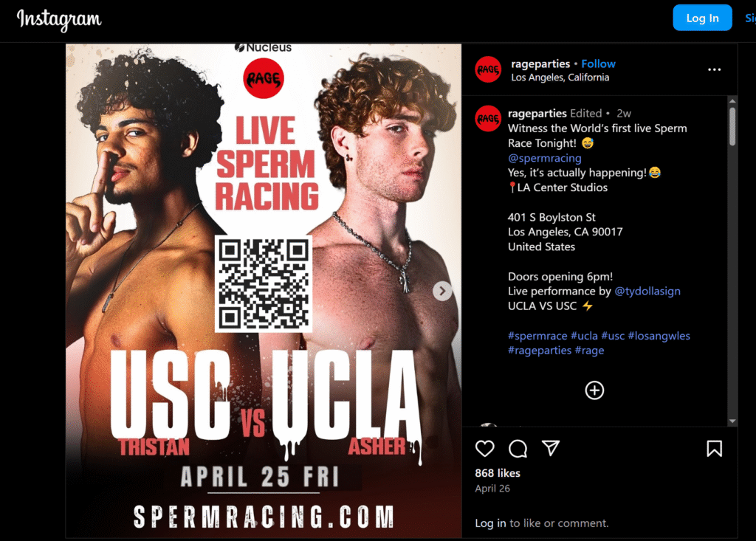Follow the rageparties account
Viewport: 756px width, 541px height.
598,63
